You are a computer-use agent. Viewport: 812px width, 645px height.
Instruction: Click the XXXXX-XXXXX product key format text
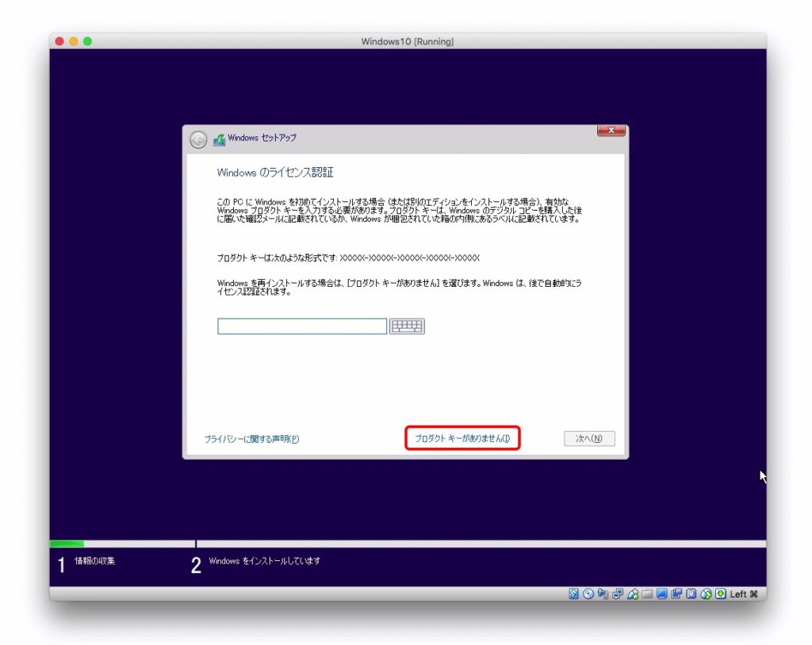pos(410,258)
